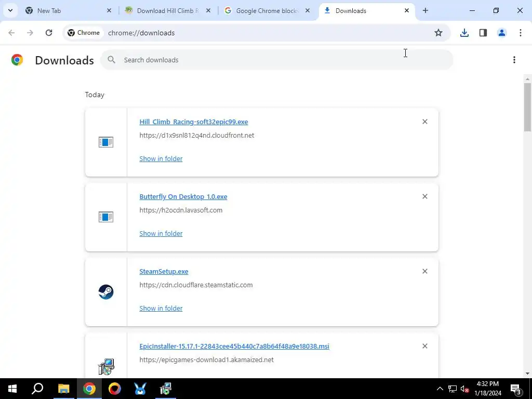This screenshot has width=532, height=399.
Task: Click the page vertical scrollbar thumb
Action: (x=527, y=107)
